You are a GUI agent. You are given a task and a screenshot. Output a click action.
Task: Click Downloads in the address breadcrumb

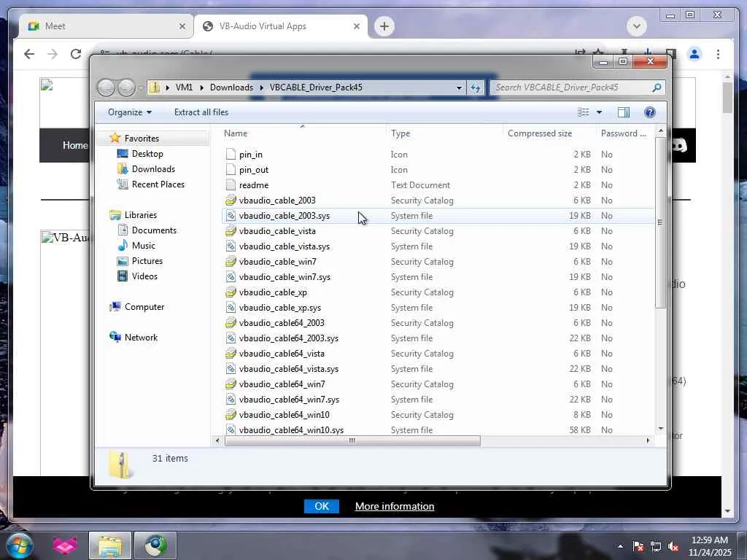[231, 87]
